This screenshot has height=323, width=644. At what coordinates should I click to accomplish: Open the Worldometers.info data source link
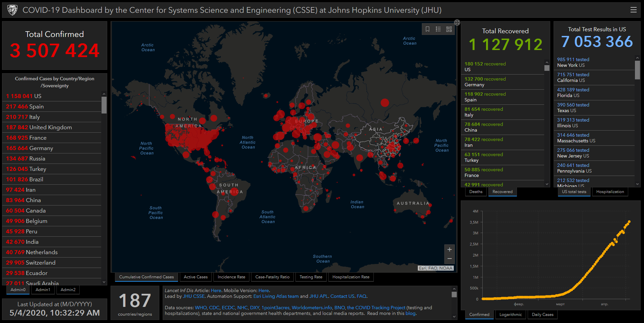coord(312,308)
